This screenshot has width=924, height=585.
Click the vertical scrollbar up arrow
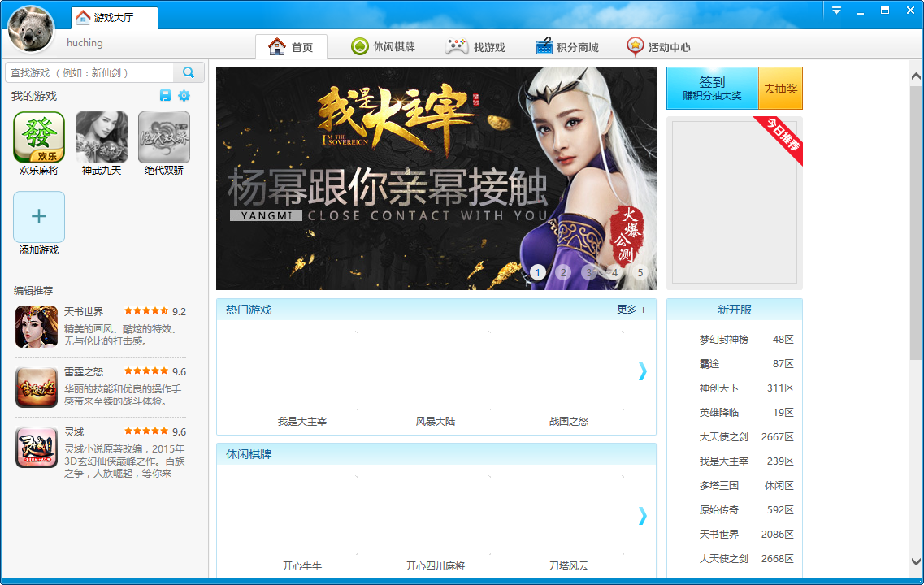point(916,76)
